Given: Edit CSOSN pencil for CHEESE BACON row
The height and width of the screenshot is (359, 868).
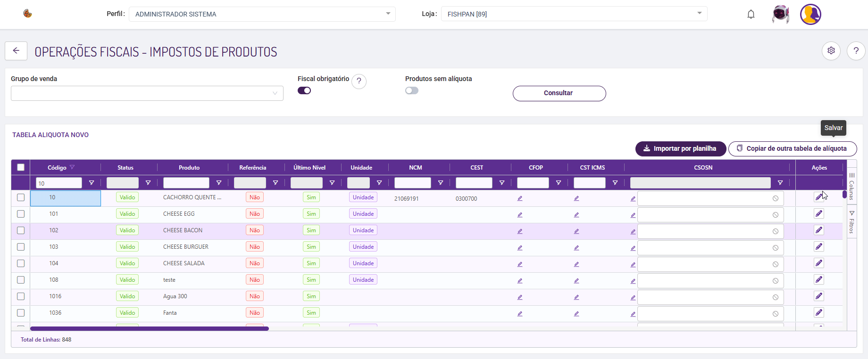Looking at the screenshot, I should (x=633, y=231).
